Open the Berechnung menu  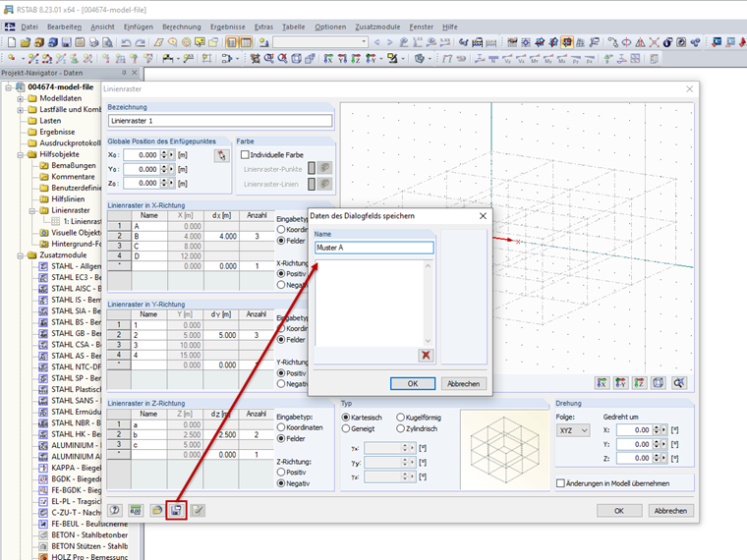click(182, 28)
